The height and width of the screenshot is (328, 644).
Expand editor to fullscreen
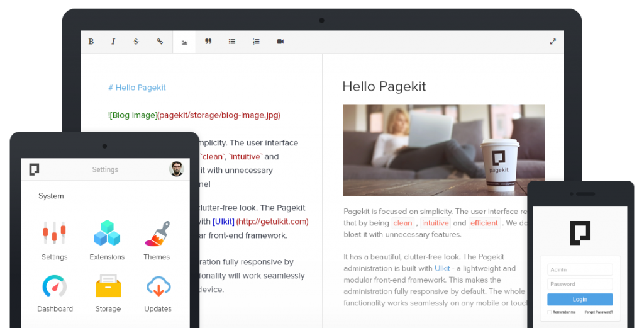pyautogui.click(x=553, y=42)
